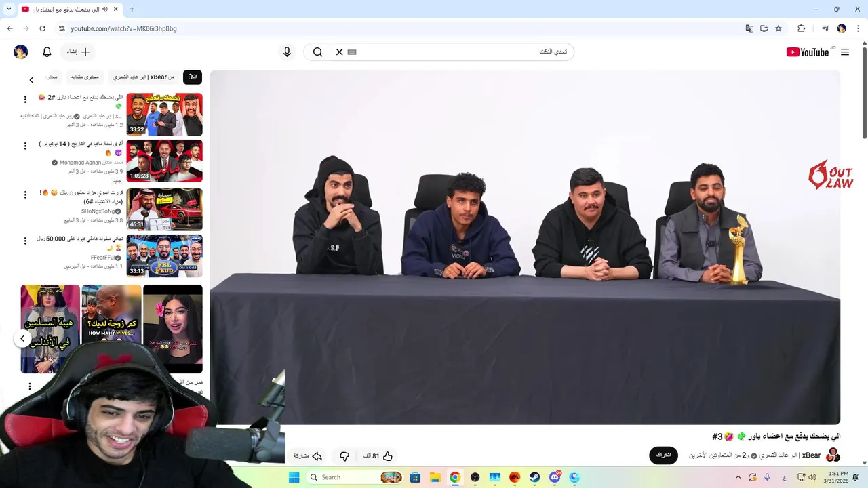Viewport: 868px width, 488px height.
Task: Open options for the 14 YouTubers mafia video
Action: point(25,146)
